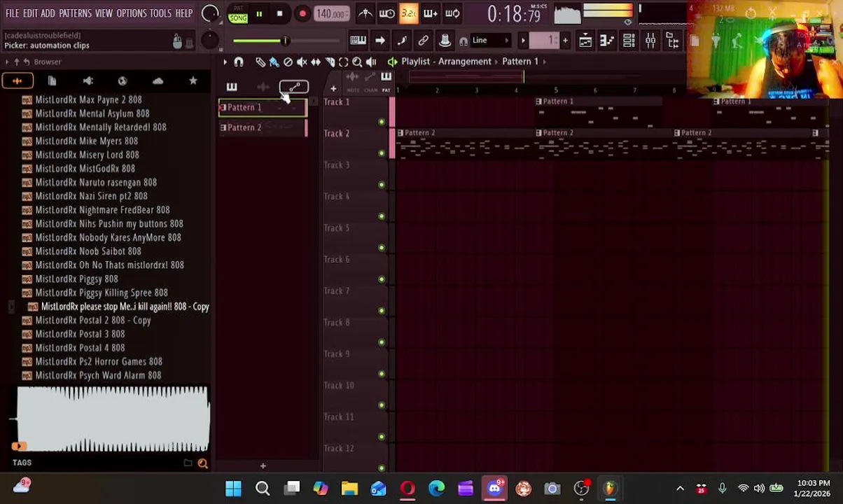Select MistLordRx Piggsy 808 sample
The height and width of the screenshot is (504, 843).
tap(76, 279)
